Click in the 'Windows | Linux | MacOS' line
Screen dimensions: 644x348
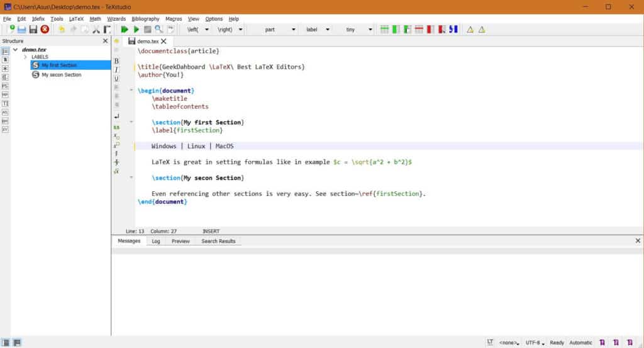pos(192,146)
